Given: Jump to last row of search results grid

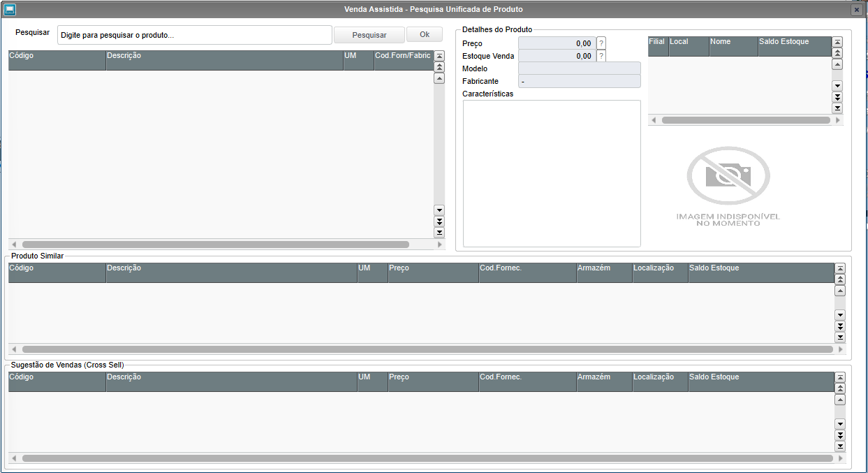Looking at the screenshot, I should coord(439,233).
